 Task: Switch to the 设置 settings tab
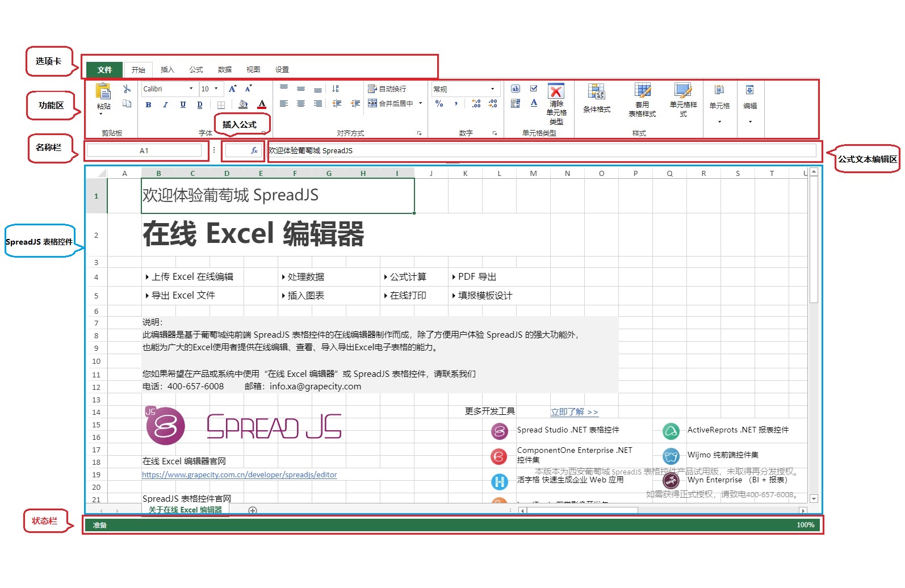coord(282,70)
